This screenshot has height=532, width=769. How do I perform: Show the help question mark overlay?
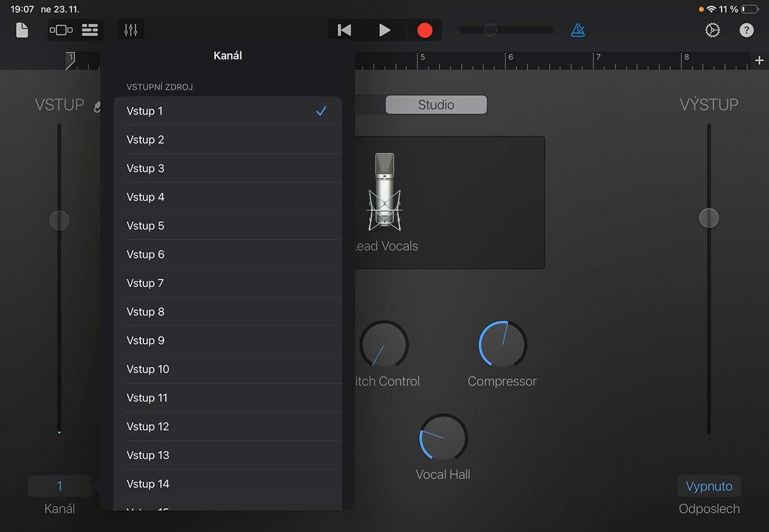747,30
